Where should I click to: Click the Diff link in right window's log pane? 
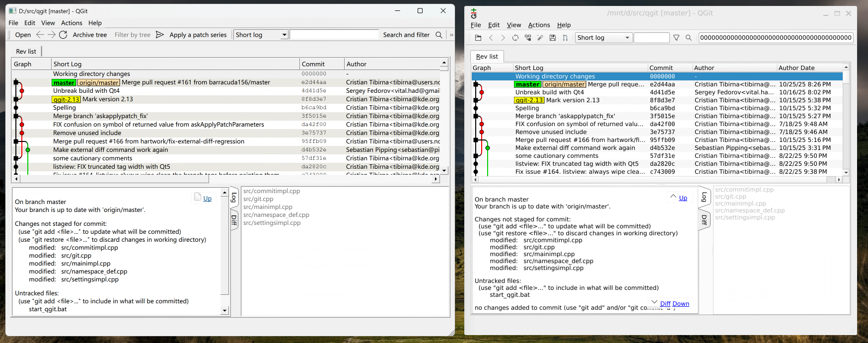(665, 304)
